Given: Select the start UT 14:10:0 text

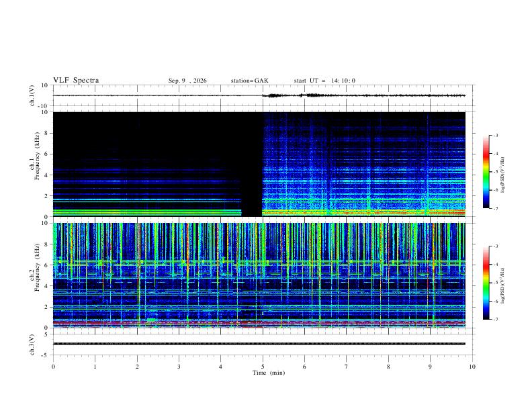Looking at the screenshot, I should tap(324, 81).
